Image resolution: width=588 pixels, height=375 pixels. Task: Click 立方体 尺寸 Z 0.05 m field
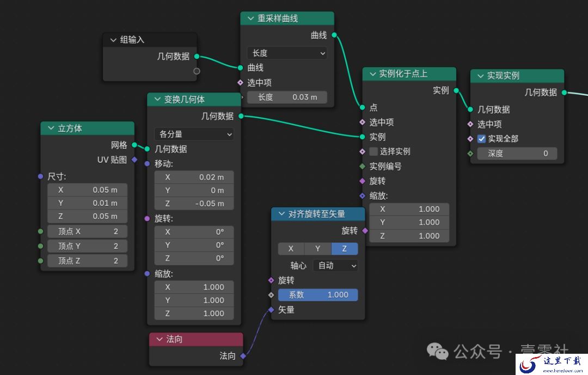(x=87, y=217)
